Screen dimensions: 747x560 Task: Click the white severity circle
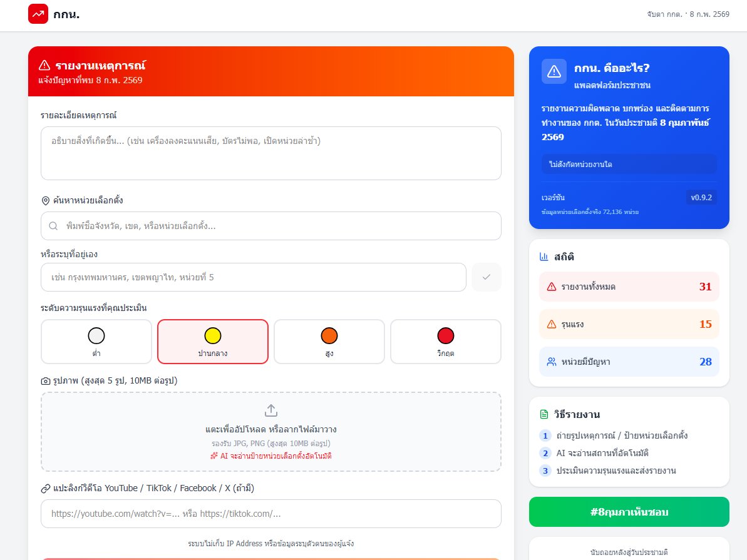(x=96, y=336)
